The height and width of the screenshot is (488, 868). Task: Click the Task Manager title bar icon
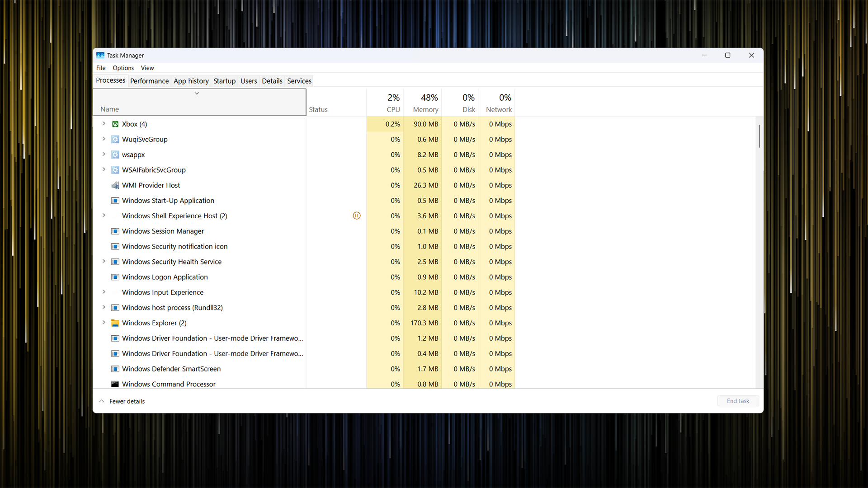coord(100,55)
